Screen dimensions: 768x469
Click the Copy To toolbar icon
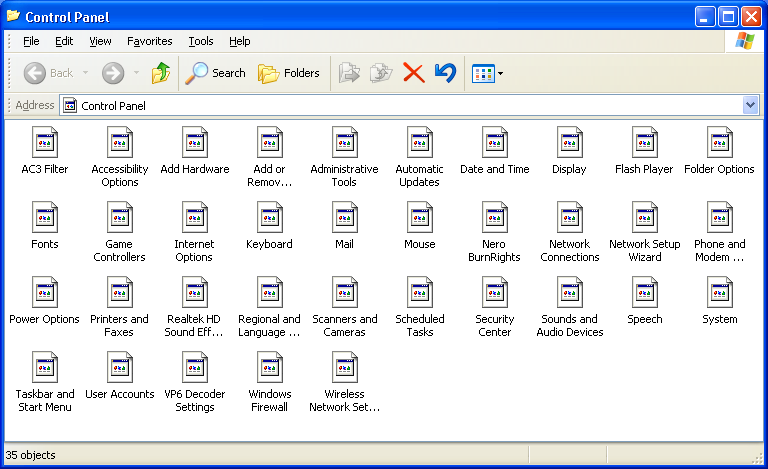[x=381, y=73]
